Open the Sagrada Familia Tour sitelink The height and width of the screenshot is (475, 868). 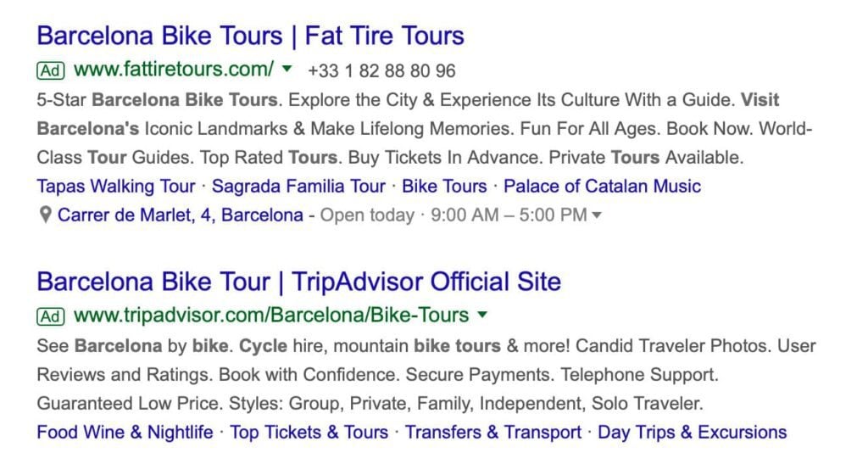tap(298, 186)
